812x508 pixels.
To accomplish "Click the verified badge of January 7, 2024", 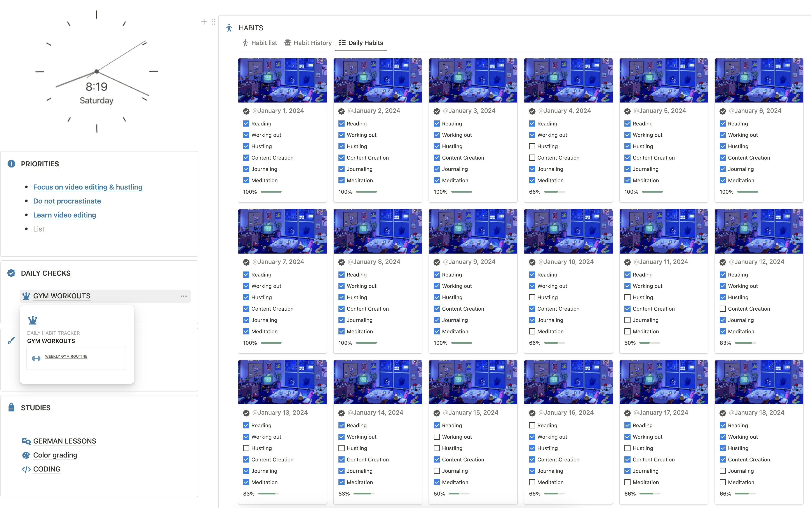I will [x=246, y=262].
